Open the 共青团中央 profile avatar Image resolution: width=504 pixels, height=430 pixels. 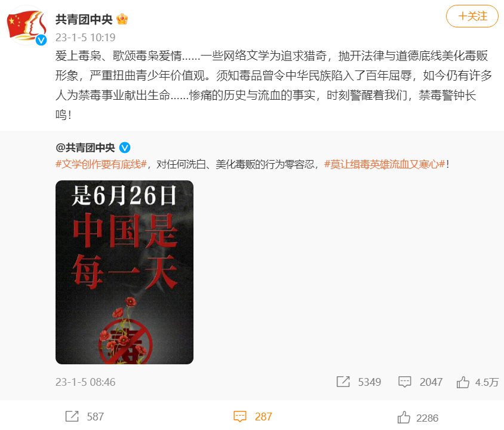pyautogui.click(x=27, y=26)
